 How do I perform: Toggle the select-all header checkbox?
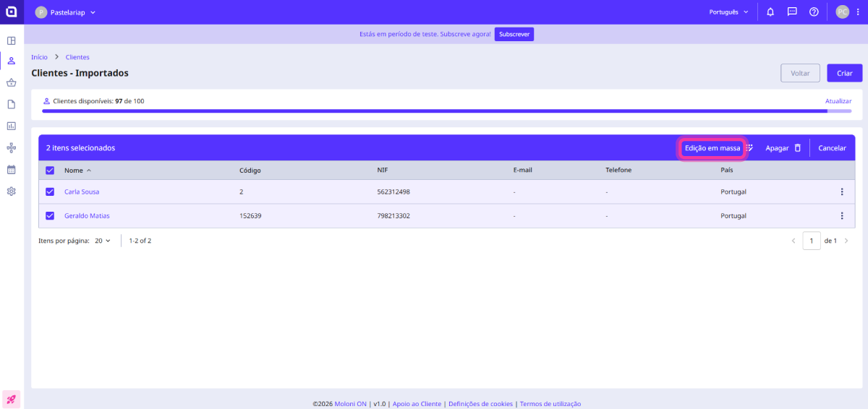(x=50, y=171)
